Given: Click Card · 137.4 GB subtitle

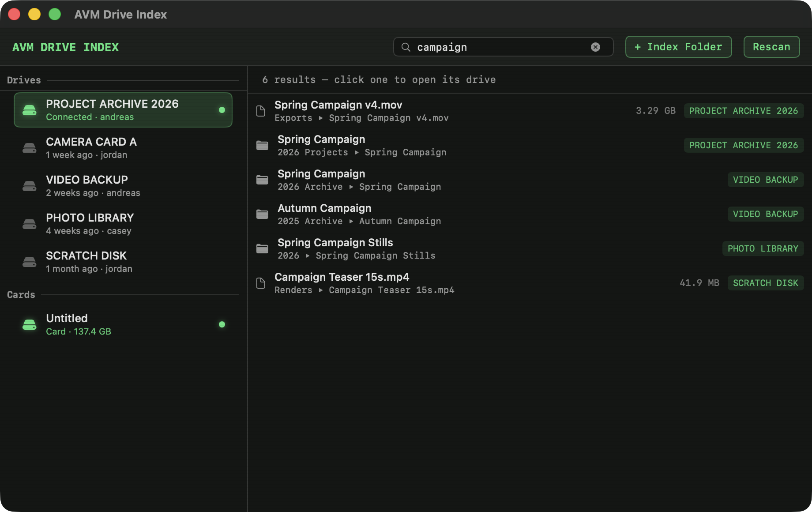Looking at the screenshot, I should tap(79, 331).
